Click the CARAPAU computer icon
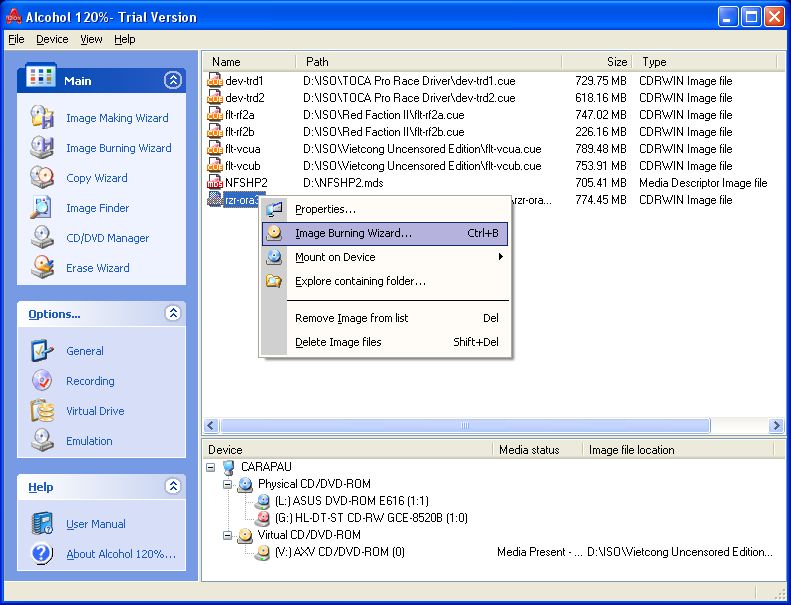Screen dimensions: 791x605 pos(229,467)
